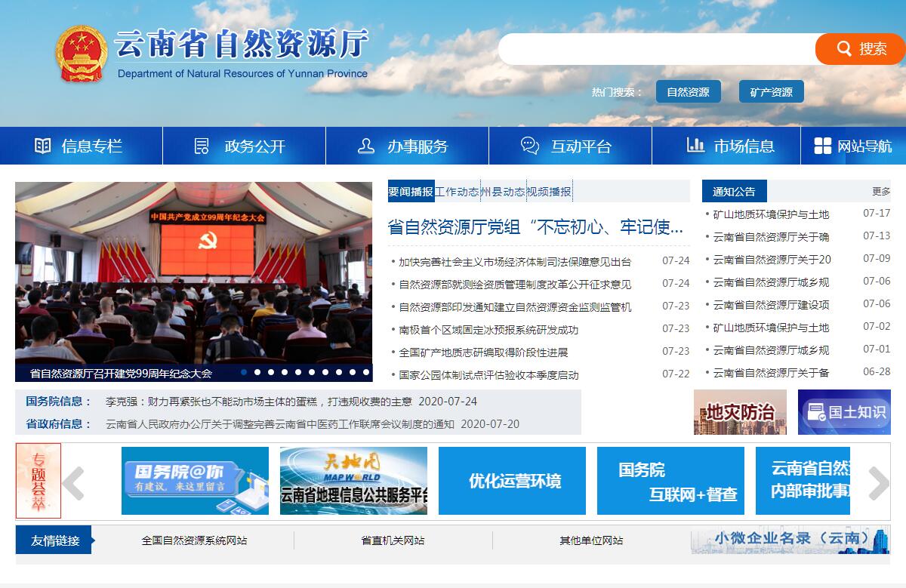This screenshot has width=906, height=588.
Task: Expand notices via 更多 link
Action: click(880, 192)
